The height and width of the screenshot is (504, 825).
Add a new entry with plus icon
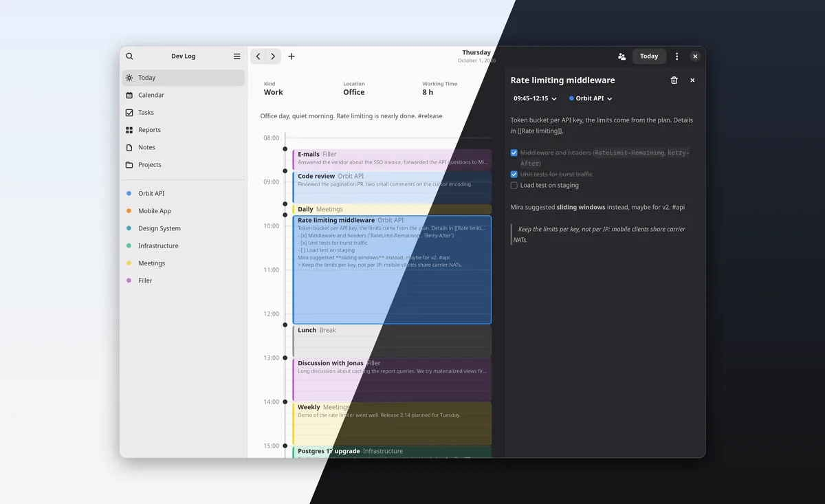[x=291, y=56]
